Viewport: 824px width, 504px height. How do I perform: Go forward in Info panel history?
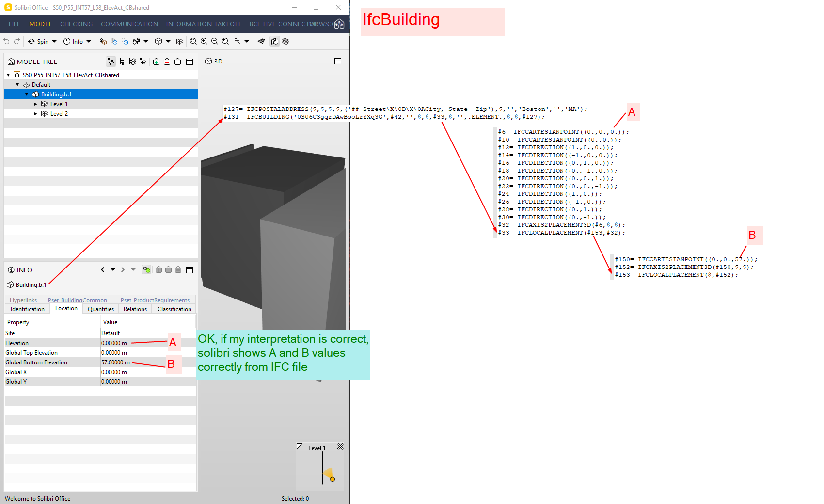pyautogui.click(x=123, y=270)
